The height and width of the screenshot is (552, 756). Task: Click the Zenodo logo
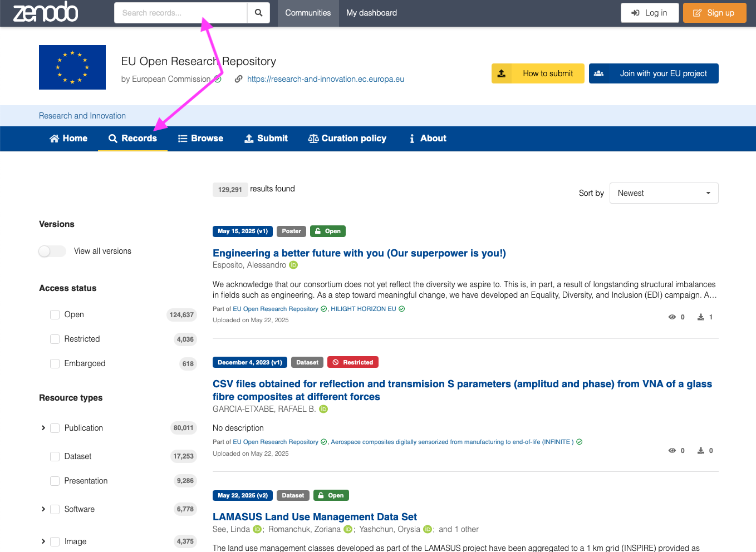click(46, 12)
